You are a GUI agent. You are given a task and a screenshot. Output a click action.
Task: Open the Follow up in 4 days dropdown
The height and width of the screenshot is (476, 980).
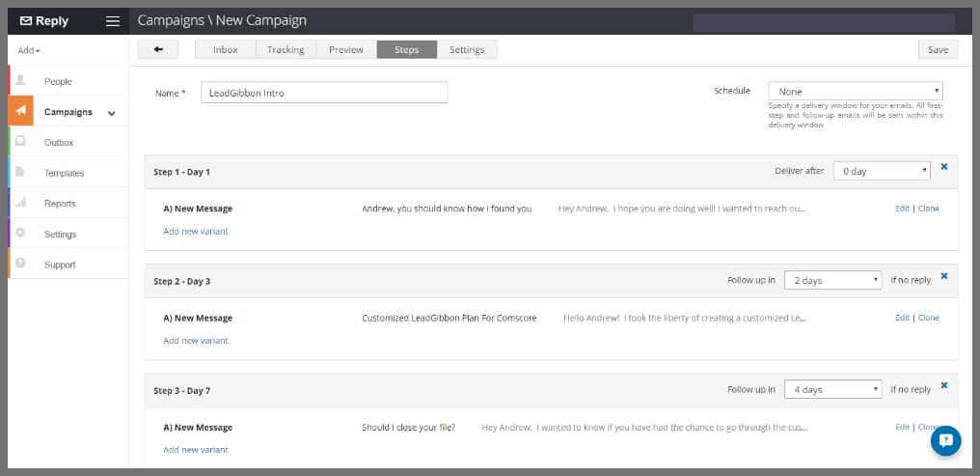[x=831, y=389]
